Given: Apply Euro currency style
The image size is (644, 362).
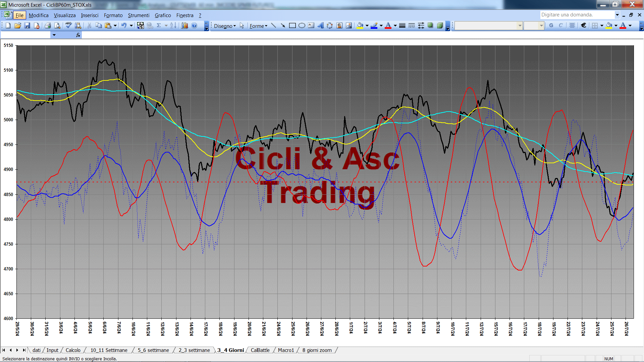Looking at the screenshot, I should [584, 25].
